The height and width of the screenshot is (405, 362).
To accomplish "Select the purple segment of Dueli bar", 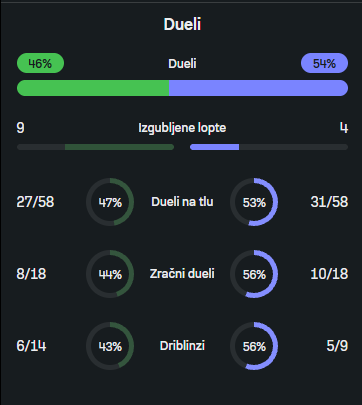I will (259, 88).
